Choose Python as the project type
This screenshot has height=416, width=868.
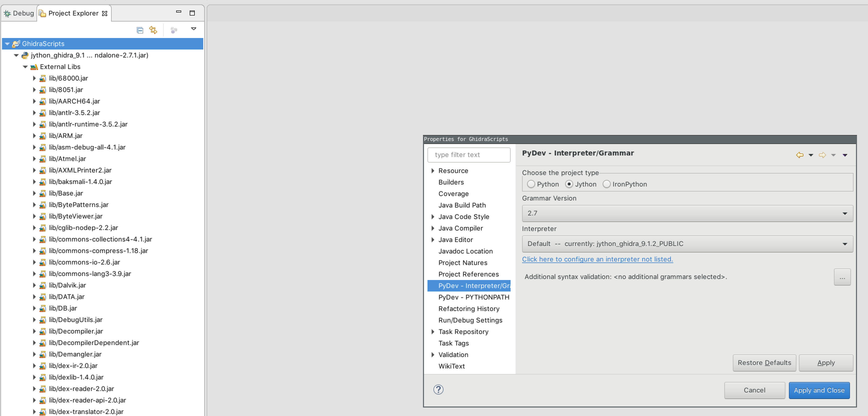(x=531, y=184)
